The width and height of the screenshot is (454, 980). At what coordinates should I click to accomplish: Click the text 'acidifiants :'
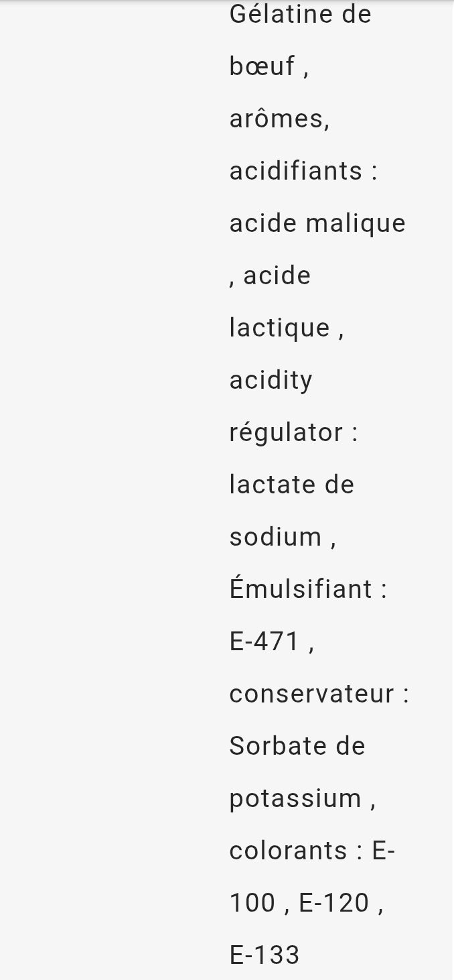pos(303,171)
